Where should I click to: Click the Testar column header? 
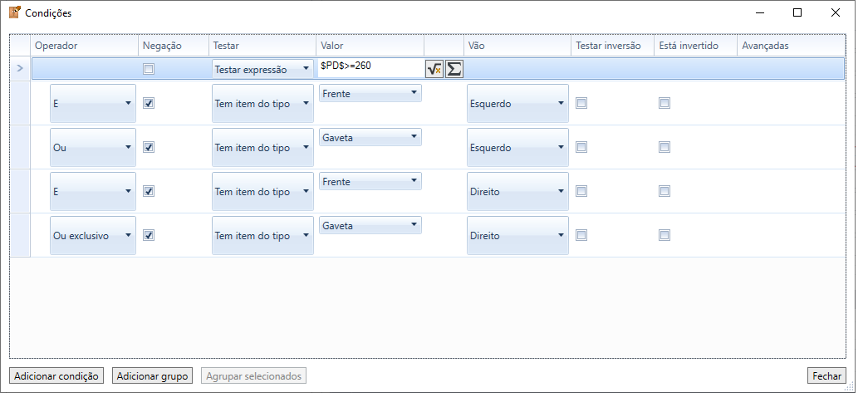click(262, 46)
